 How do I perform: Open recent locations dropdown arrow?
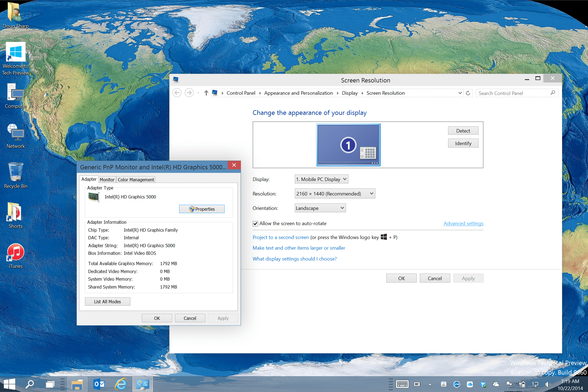click(x=198, y=93)
